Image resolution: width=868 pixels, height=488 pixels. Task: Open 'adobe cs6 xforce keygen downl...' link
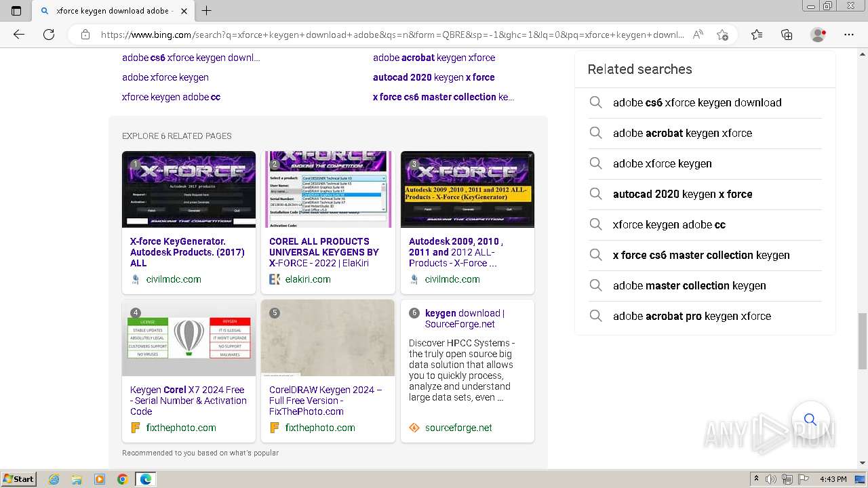click(x=191, y=58)
